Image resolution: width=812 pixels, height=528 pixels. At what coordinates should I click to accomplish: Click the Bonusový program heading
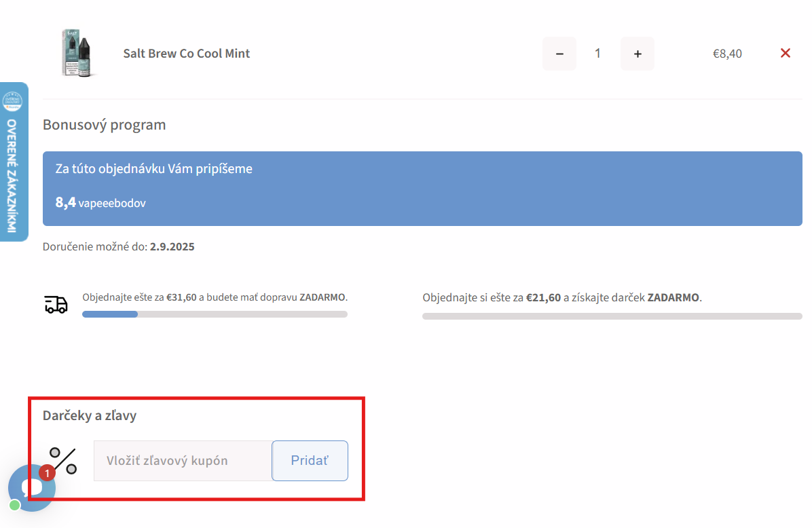(x=104, y=125)
